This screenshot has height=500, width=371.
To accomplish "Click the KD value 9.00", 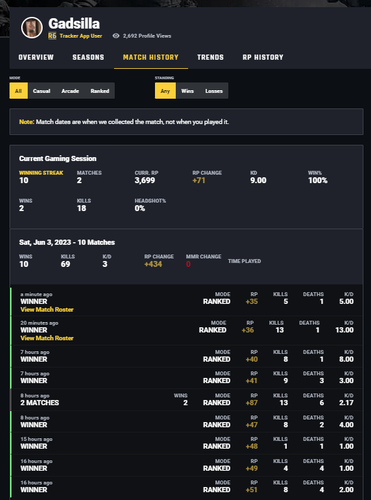I will pos(258,180).
